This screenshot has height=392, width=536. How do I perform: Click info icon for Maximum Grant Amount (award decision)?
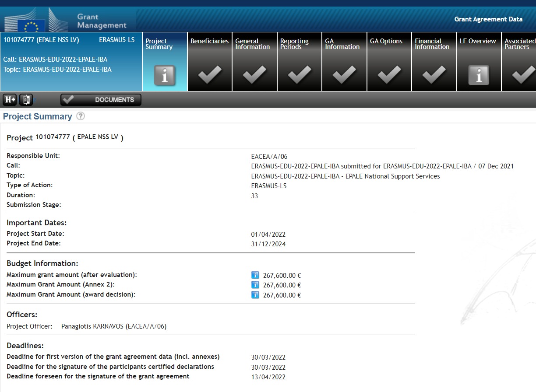point(255,295)
